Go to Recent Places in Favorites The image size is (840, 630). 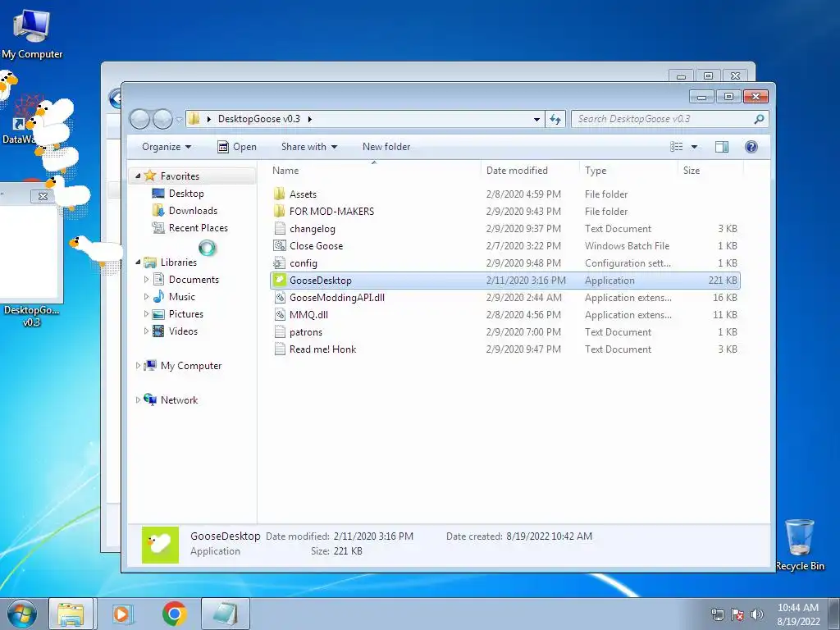pyautogui.click(x=199, y=228)
